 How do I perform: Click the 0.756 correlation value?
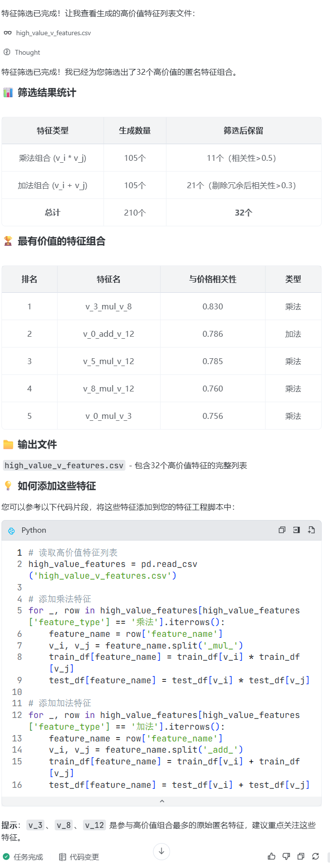(213, 416)
